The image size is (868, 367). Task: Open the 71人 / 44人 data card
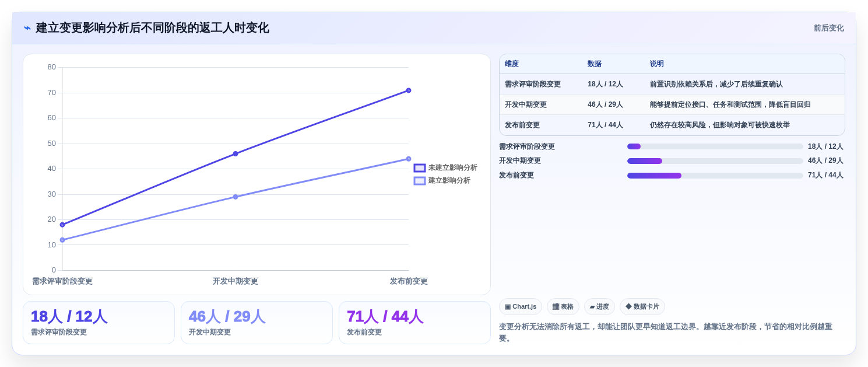tap(414, 323)
